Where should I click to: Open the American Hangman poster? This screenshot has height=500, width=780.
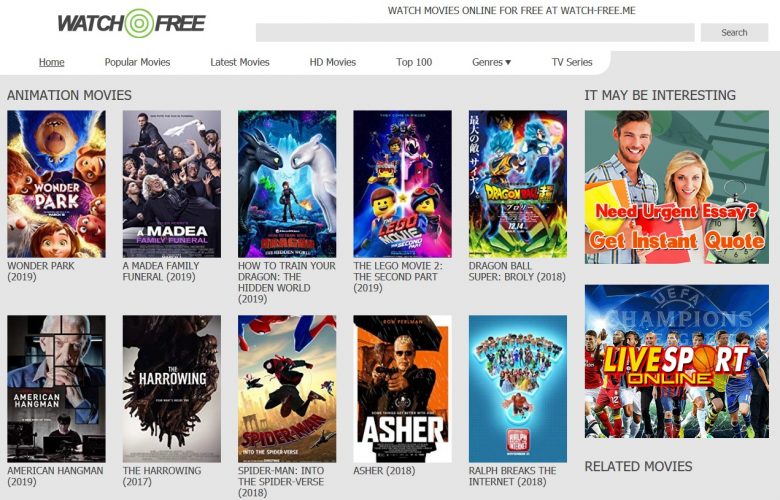pyautogui.click(x=56, y=389)
